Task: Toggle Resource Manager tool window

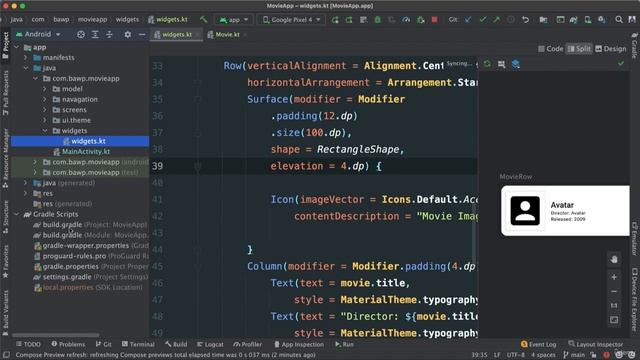Action: pos(5,158)
